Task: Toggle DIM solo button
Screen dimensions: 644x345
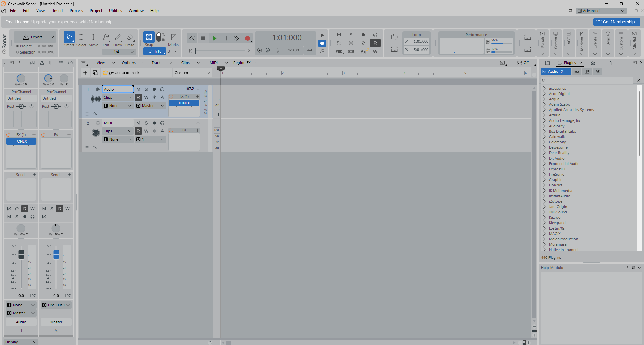Action: pos(351,51)
